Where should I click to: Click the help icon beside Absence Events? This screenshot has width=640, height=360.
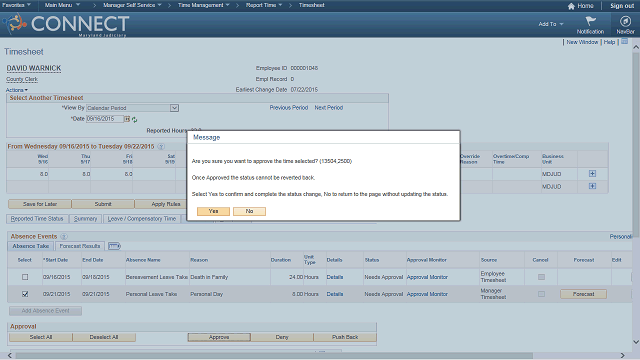point(64,236)
